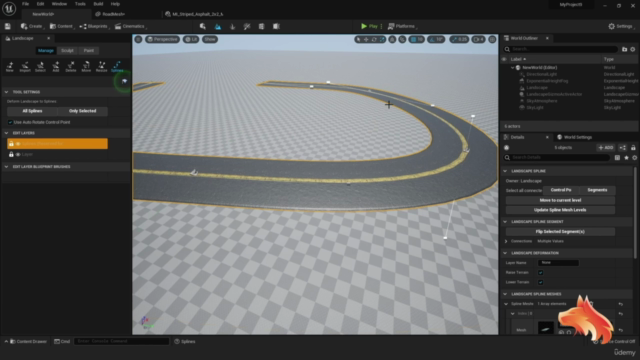Click the Details property matrix grid icon
640x360 pixels.
pyautogui.click(x=617, y=158)
